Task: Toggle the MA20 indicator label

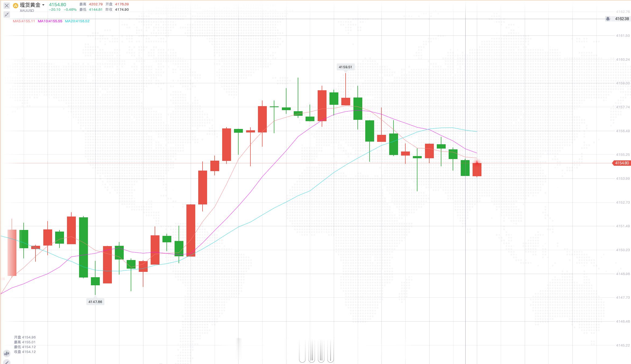Action: (77, 21)
